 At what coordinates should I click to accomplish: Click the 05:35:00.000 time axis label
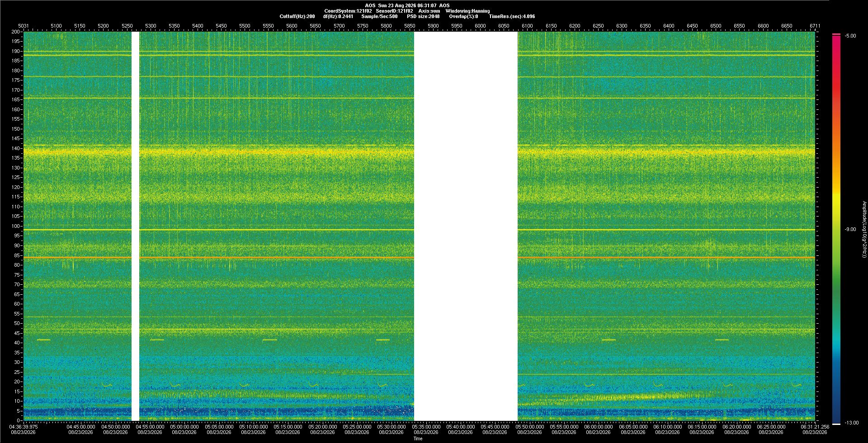click(x=426, y=426)
